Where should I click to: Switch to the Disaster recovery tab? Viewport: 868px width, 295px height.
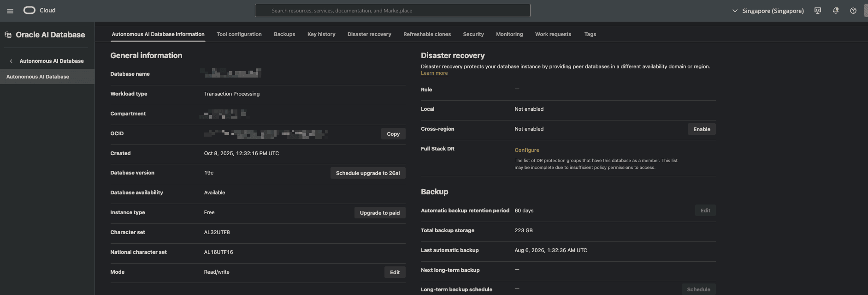tap(369, 34)
